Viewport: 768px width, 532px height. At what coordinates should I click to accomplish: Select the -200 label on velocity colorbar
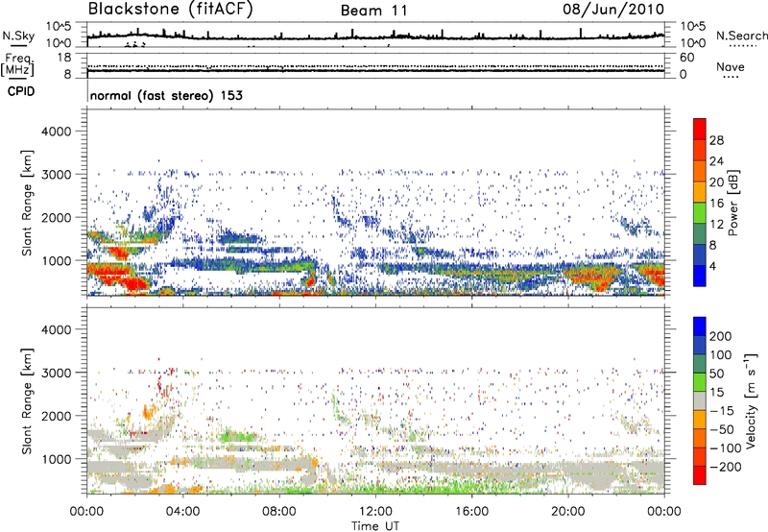[x=725, y=467]
